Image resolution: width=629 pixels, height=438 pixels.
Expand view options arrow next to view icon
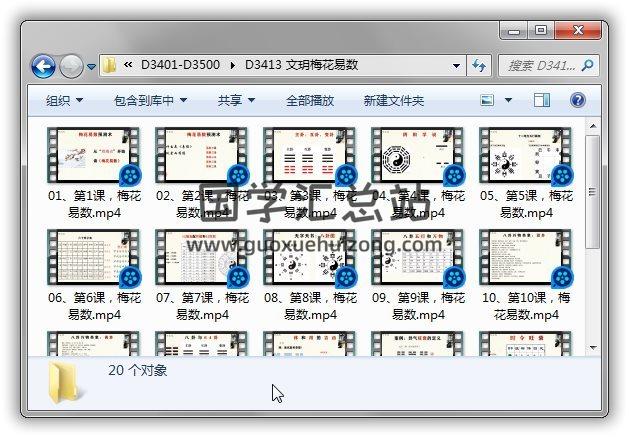[510, 100]
